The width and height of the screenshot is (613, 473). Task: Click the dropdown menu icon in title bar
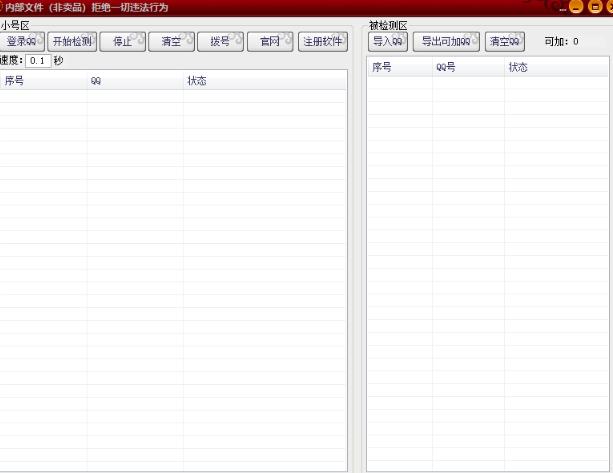(562, 8)
